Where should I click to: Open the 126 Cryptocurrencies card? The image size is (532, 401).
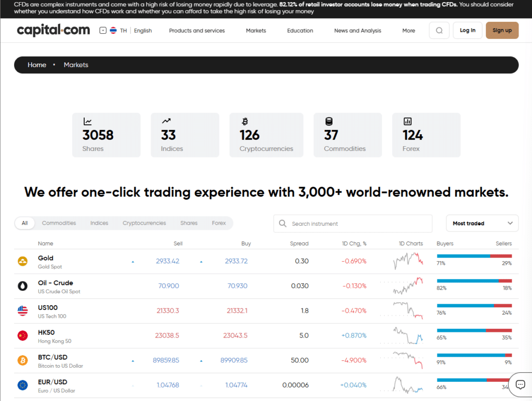[267, 135]
